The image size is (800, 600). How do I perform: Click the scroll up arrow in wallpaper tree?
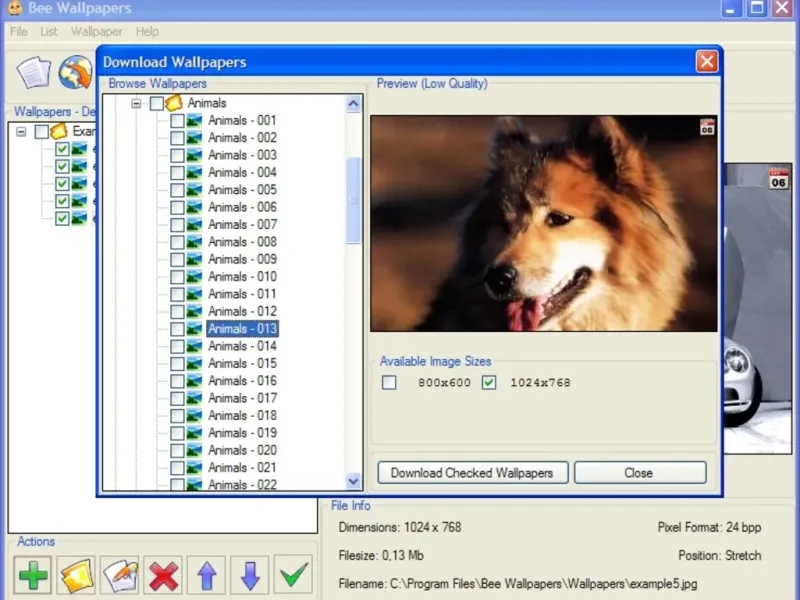(353, 104)
